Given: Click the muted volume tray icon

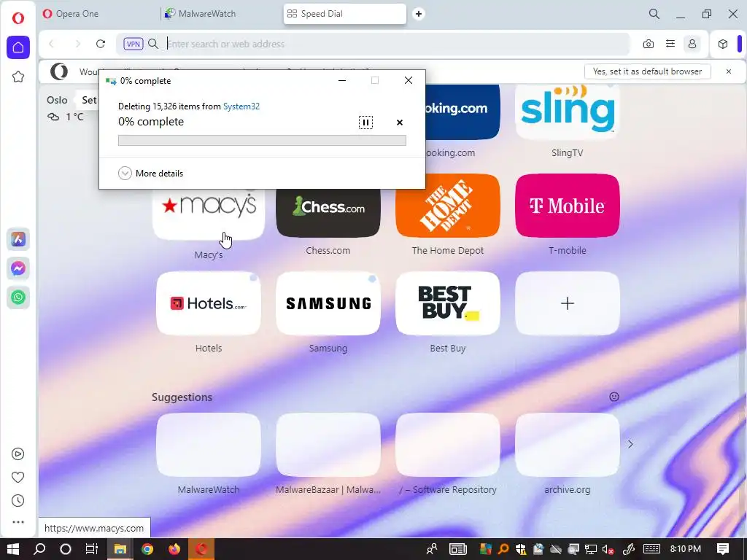Looking at the screenshot, I should coord(608,550).
